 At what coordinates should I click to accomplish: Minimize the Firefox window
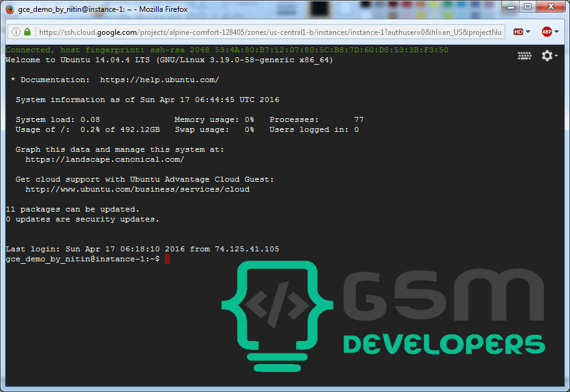[x=511, y=6]
